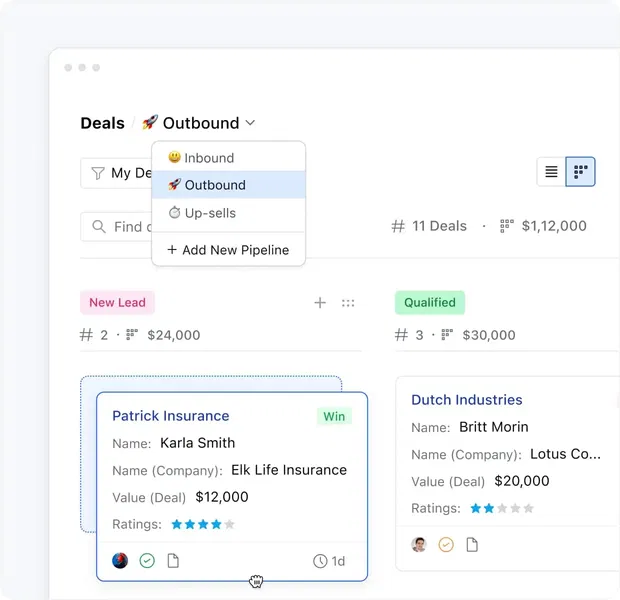Click the rocket icon beside Outbound title
This screenshot has width=620, height=600.
click(150, 122)
